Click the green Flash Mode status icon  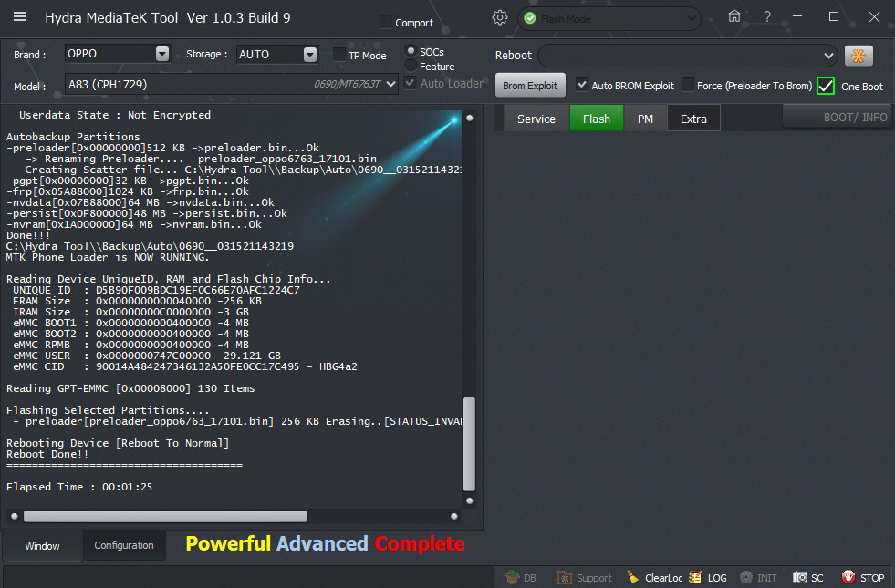click(x=530, y=19)
